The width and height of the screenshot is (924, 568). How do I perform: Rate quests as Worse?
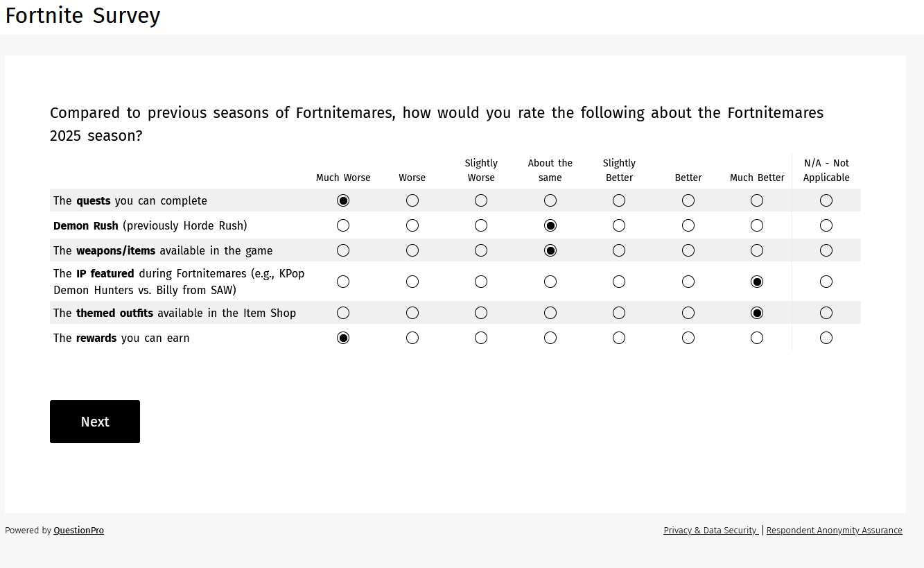(412, 200)
